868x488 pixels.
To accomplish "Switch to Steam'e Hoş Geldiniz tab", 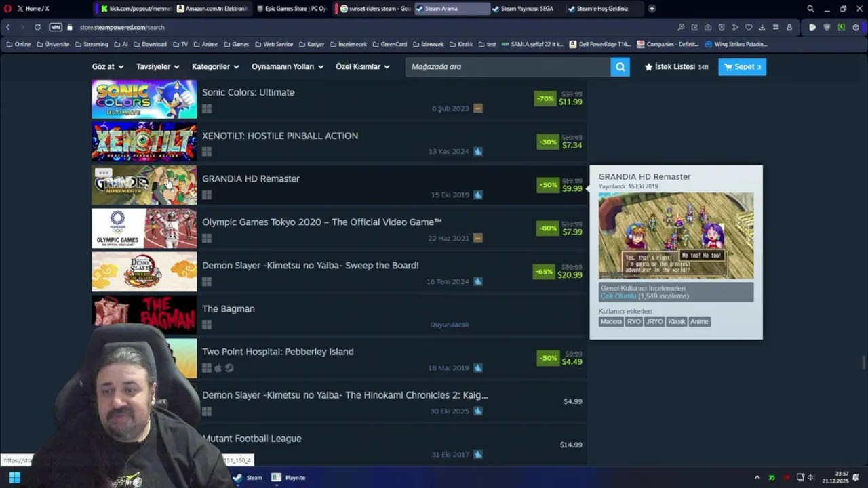I will (x=602, y=9).
